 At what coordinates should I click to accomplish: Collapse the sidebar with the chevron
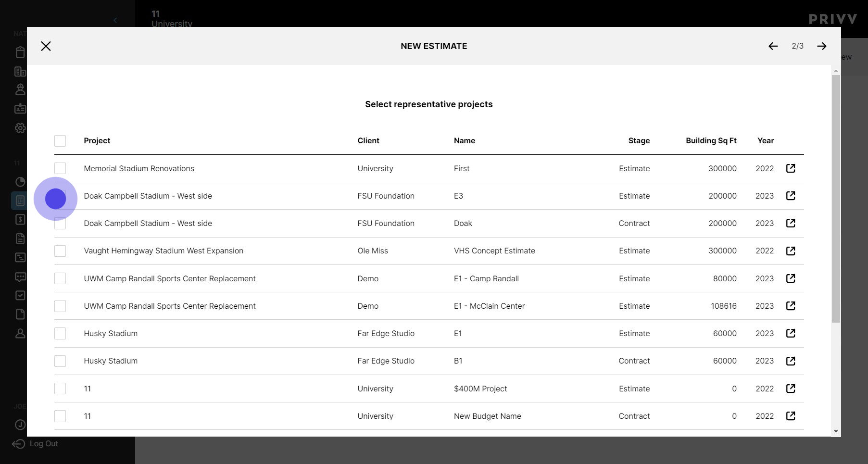pos(115,20)
